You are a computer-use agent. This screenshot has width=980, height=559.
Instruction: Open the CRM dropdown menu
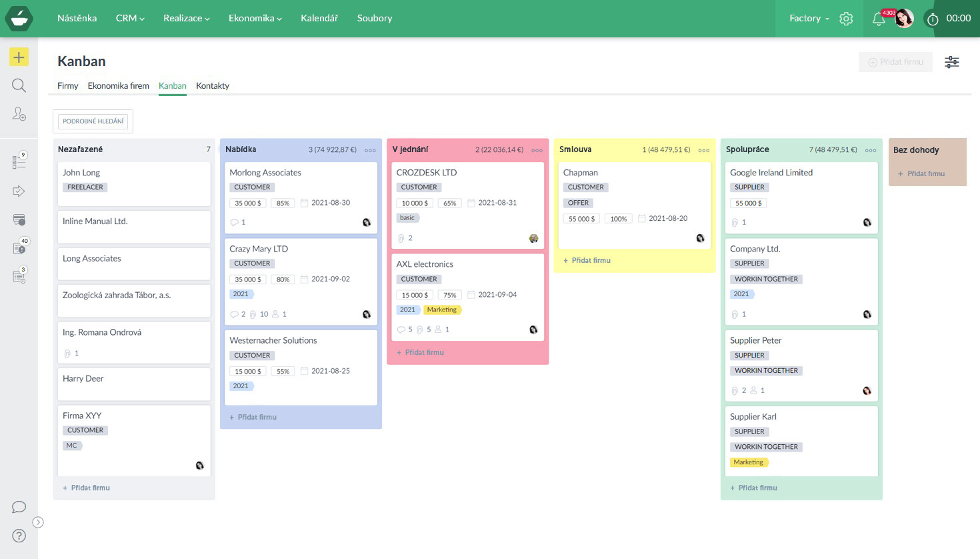[x=130, y=19]
